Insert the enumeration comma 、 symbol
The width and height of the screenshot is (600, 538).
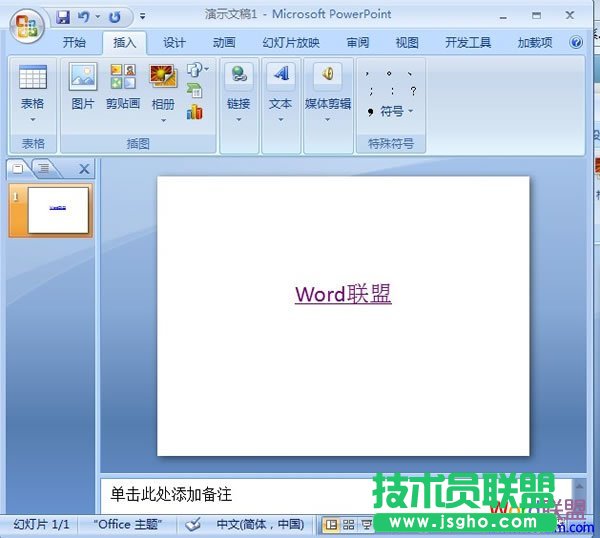coord(410,73)
